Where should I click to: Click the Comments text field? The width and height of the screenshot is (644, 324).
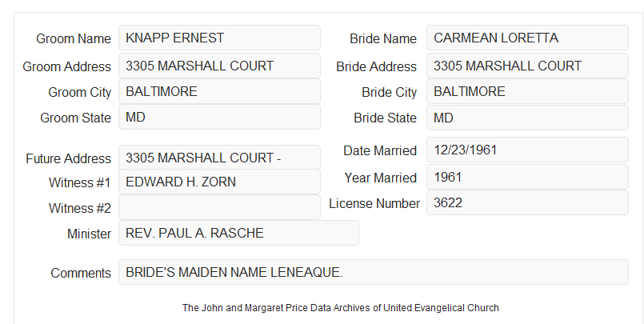tap(374, 272)
